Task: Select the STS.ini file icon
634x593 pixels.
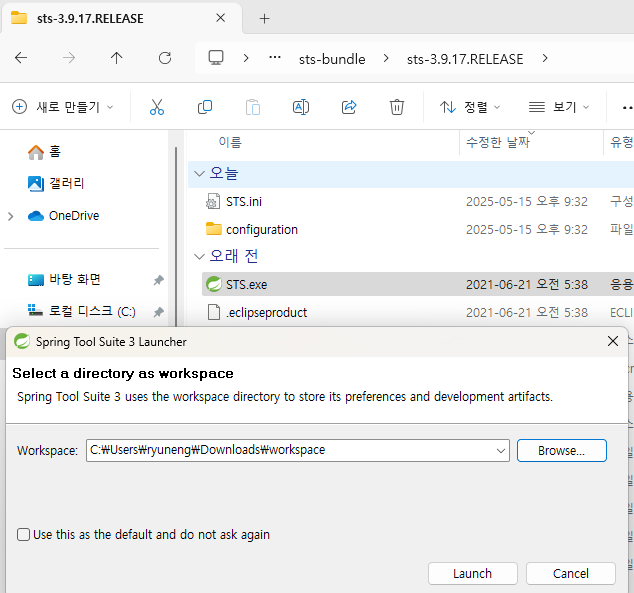Action: (x=213, y=201)
